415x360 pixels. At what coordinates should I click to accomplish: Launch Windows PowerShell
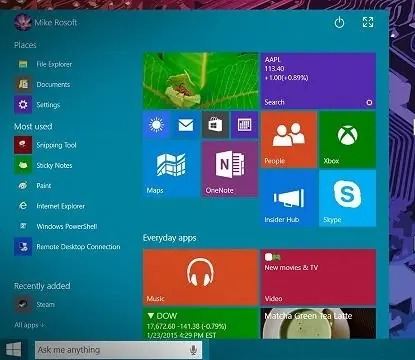tap(56, 226)
